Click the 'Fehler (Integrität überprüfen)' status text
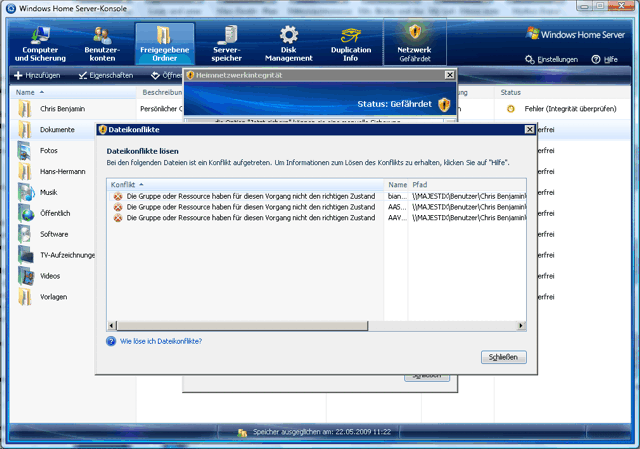The image size is (640, 449). click(570, 109)
